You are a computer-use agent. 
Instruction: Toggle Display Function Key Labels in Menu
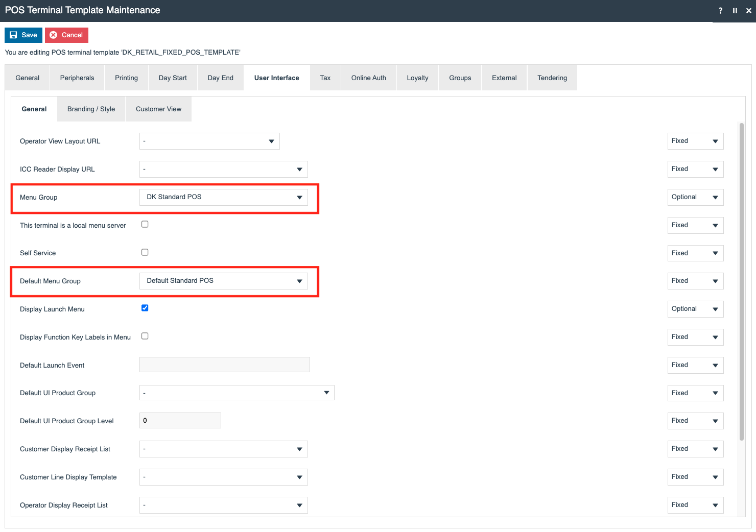(x=145, y=336)
